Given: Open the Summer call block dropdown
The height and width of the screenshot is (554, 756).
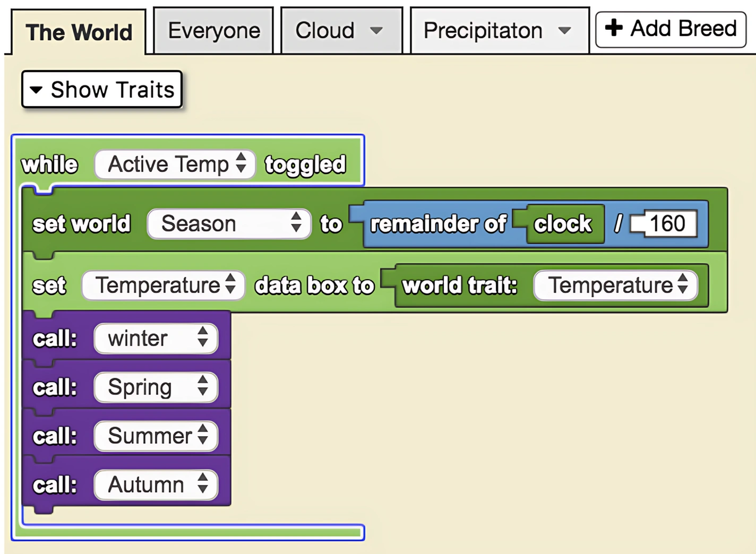Looking at the screenshot, I should pos(155,436).
